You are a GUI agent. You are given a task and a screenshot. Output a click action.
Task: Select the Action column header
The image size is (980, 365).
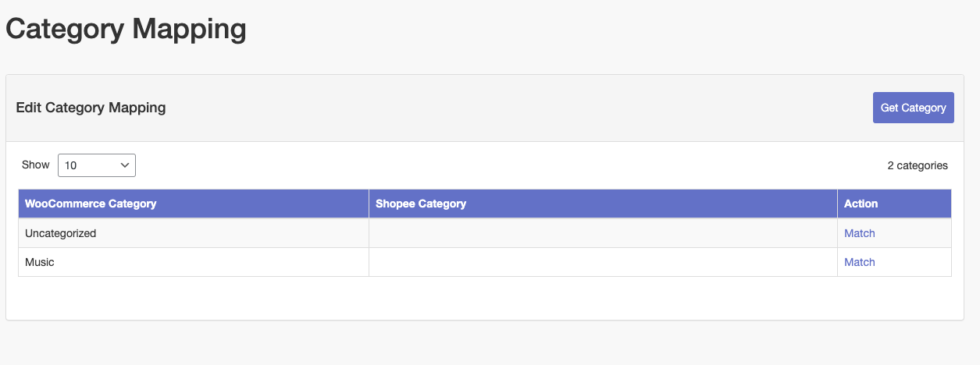861,204
